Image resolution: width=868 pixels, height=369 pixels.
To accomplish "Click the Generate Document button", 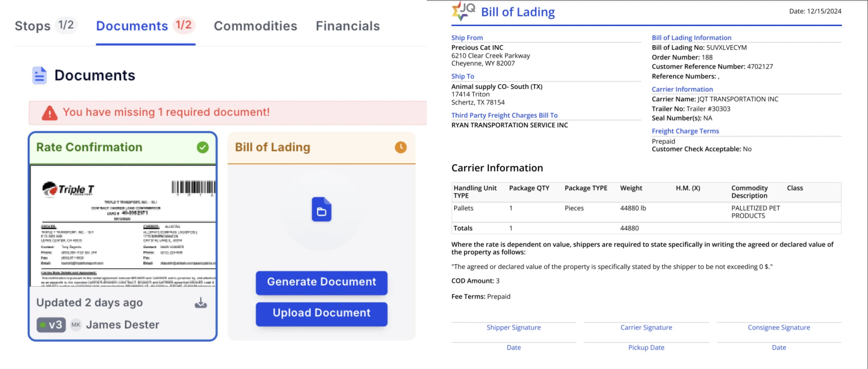I will pyautogui.click(x=322, y=282).
